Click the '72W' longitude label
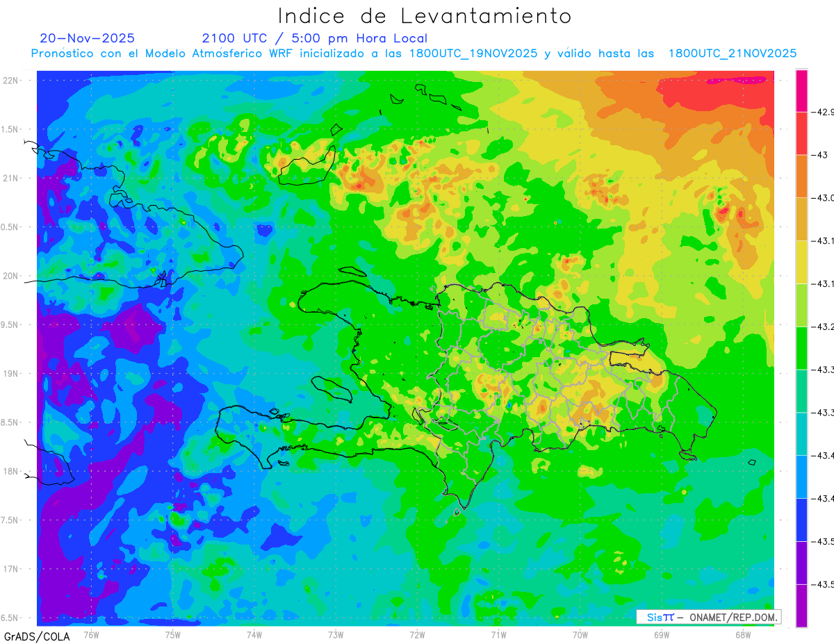The width and height of the screenshot is (834, 644). click(x=417, y=634)
